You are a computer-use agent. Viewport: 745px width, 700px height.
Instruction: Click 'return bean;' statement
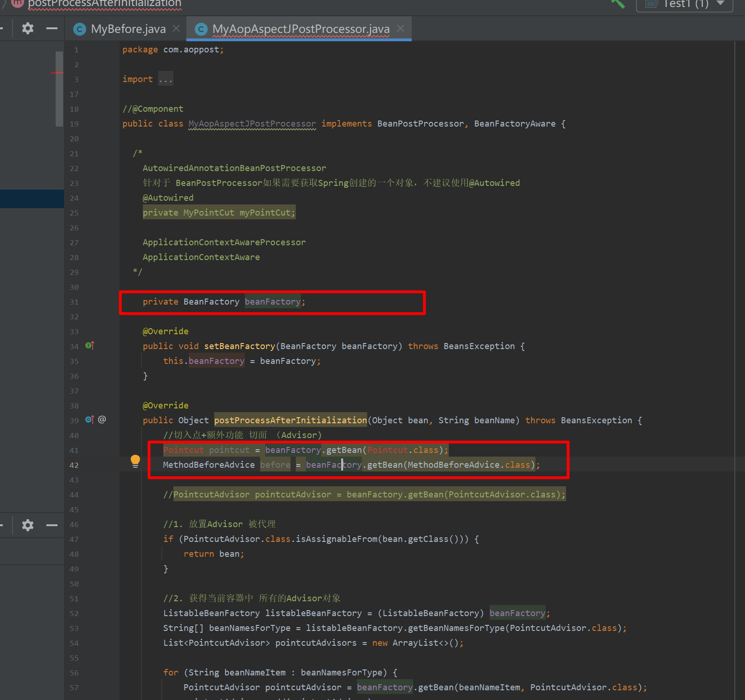point(214,554)
